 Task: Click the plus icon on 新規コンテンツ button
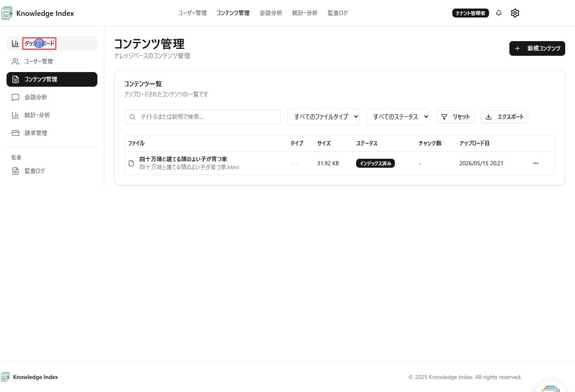[x=518, y=48]
